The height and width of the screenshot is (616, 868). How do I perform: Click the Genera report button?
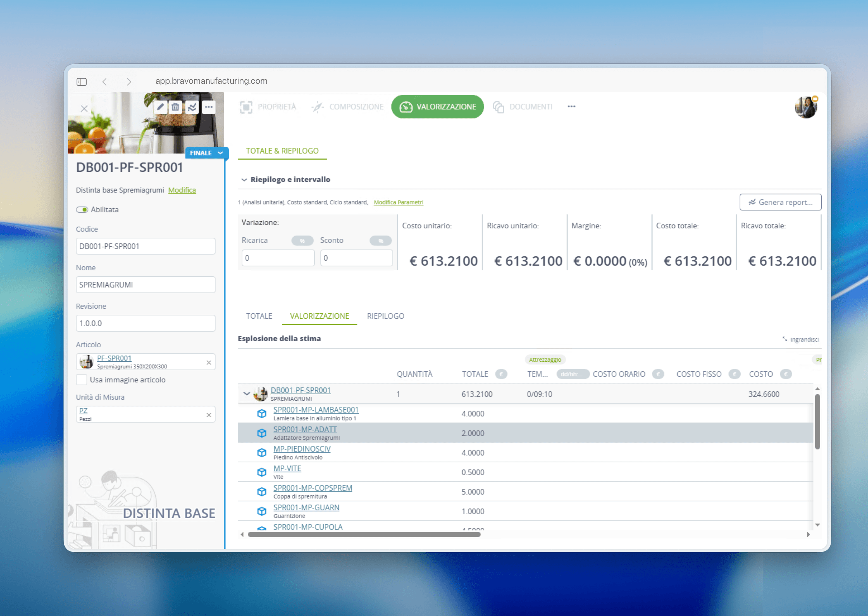point(780,202)
